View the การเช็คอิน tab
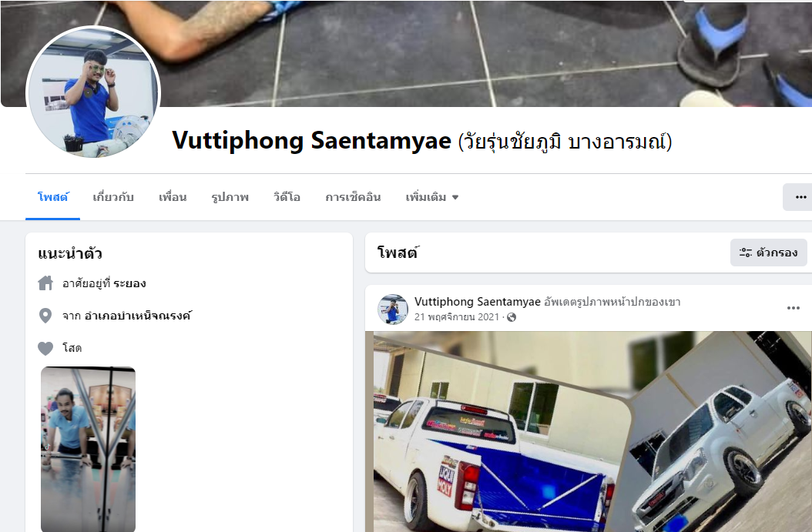Screen dimensions: 812x532 353,197
